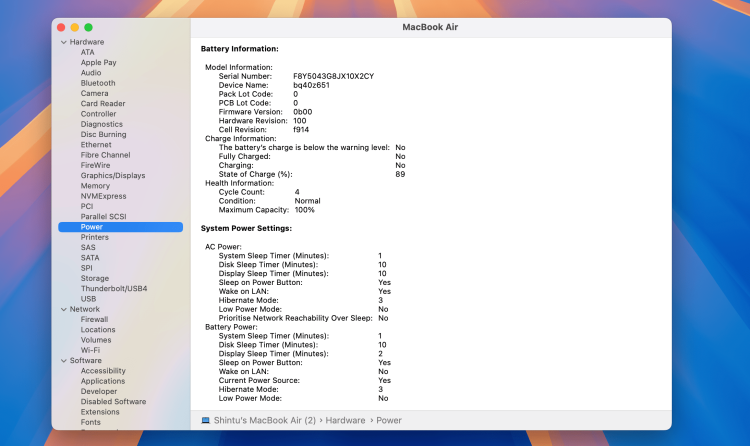Screen dimensions: 750x446
Task: Click the Maximum Capacity value 100%
Action: click(305, 210)
